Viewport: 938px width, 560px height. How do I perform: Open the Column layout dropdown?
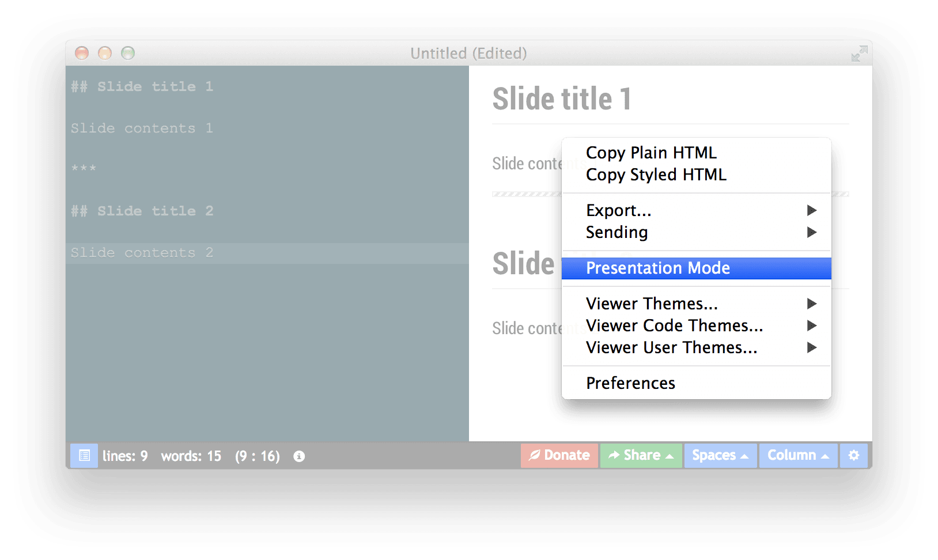(x=798, y=456)
